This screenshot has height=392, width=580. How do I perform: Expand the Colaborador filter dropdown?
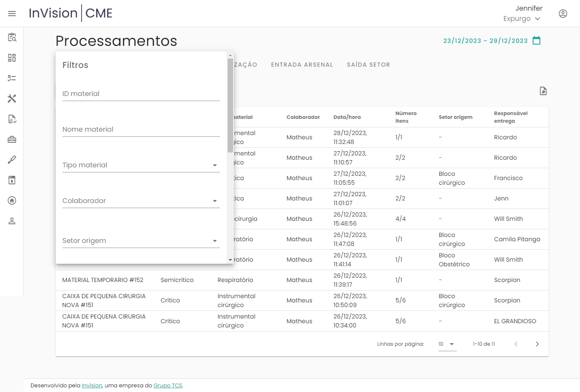(141, 201)
